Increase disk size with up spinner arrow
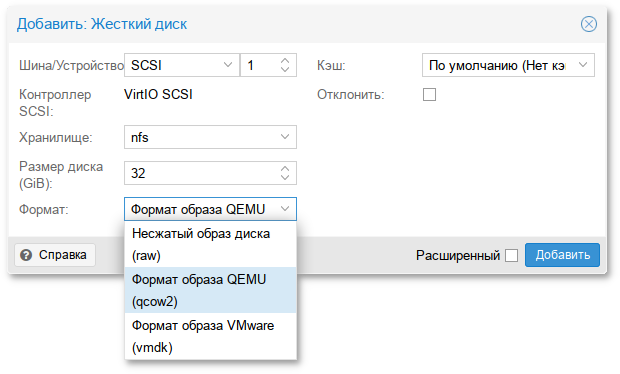The height and width of the screenshot is (374, 620). click(285, 168)
